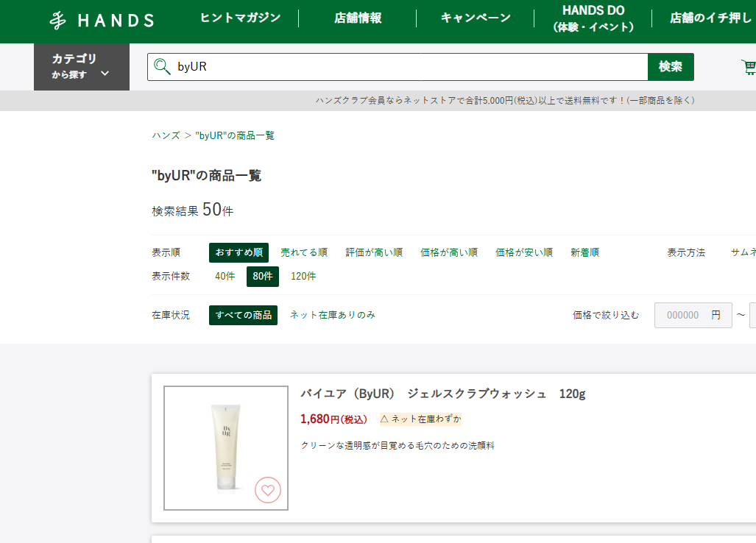Image resolution: width=756 pixels, height=543 pixels.
Task: Sort by 新着順
Action: [584, 252]
